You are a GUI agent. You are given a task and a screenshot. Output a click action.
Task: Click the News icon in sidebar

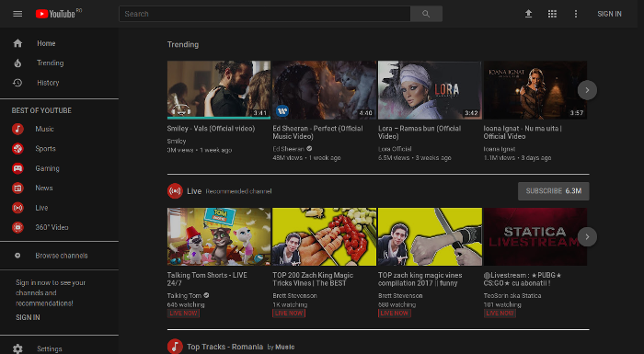click(x=17, y=188)
